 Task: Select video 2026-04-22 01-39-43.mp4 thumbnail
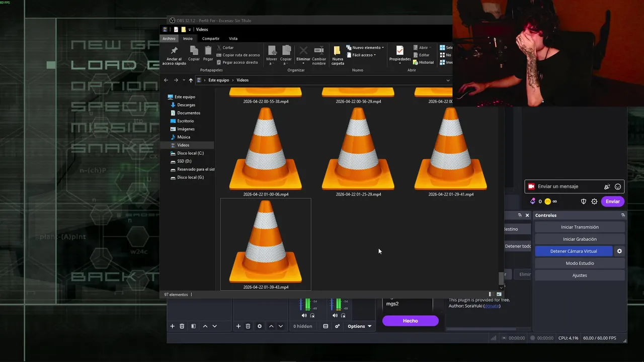[266, 241]
